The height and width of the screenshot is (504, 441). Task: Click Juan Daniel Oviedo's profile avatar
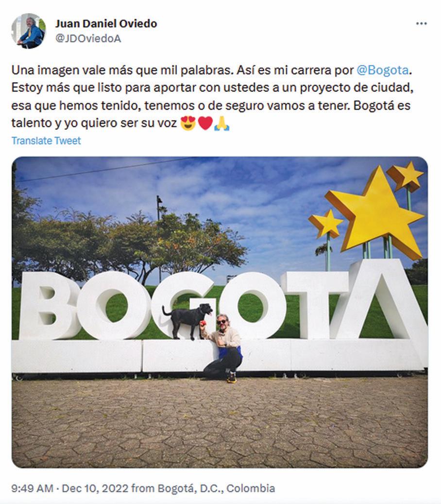[29, 31]
